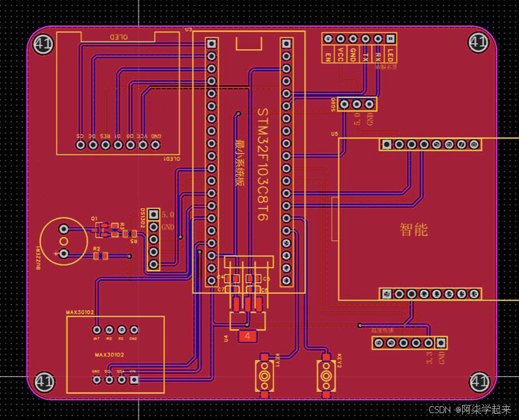
Task: Pick the OLED header pad labeled D1
Action: coord(118,145)
